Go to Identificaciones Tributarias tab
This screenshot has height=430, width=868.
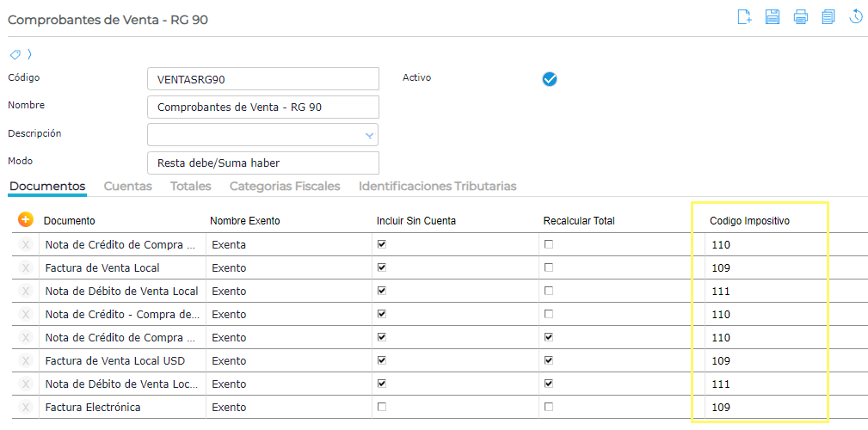pos(437,186)
